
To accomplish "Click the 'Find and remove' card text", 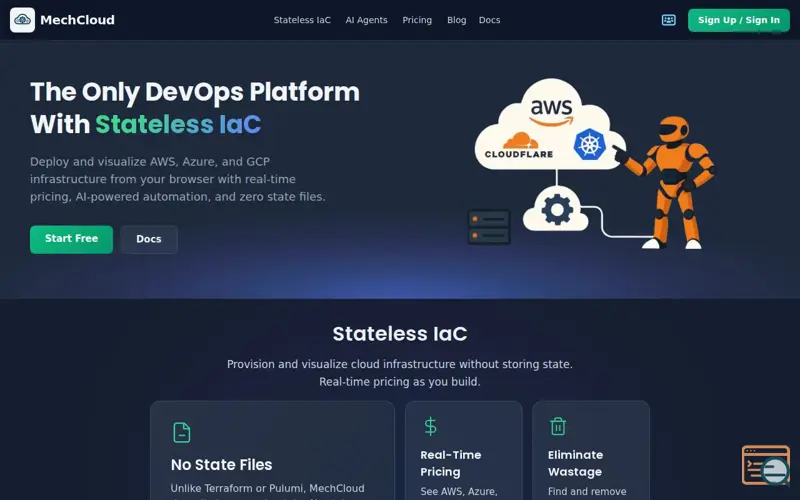I will click(587, 491).
